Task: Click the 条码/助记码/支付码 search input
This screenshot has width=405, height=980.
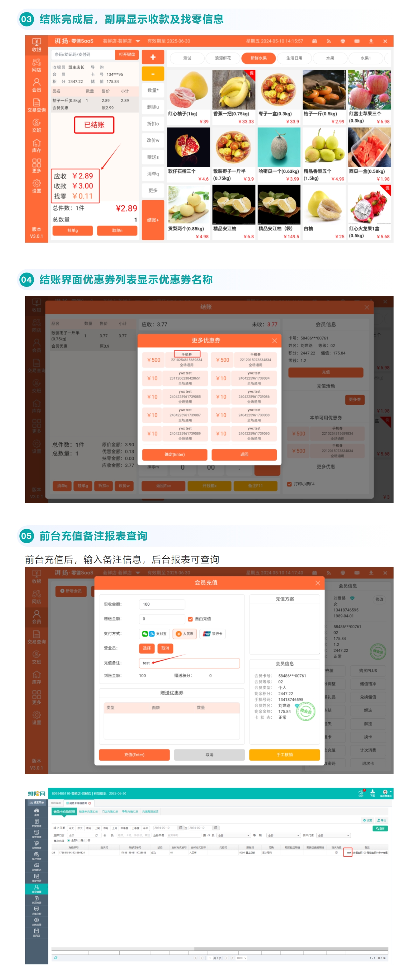Action: 83,54
